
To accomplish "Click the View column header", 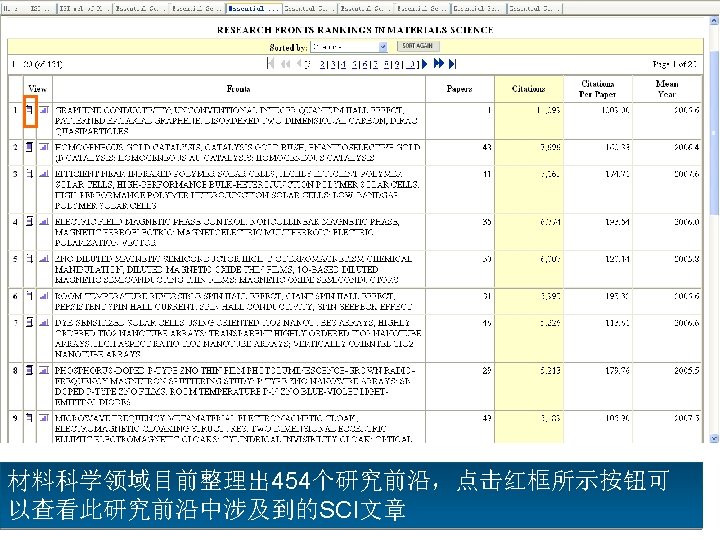I will 37,89.
